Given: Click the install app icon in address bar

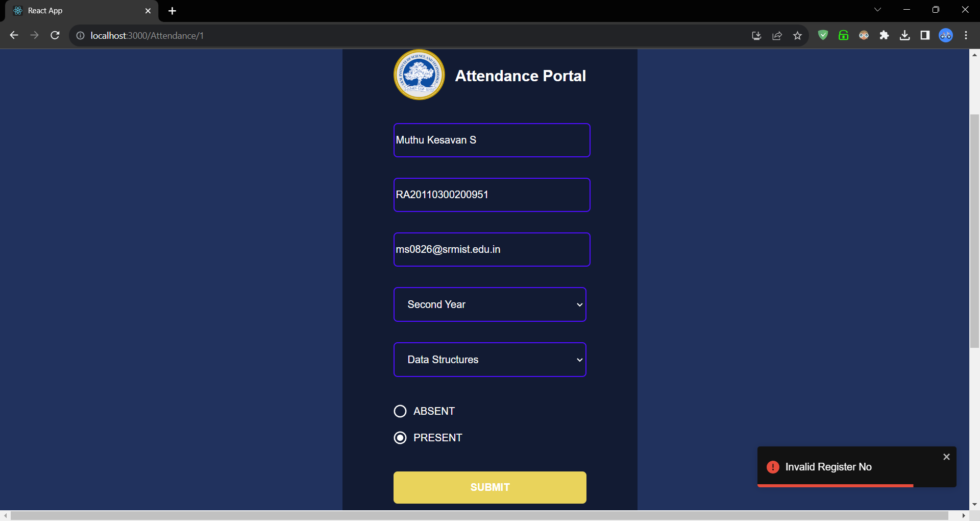Looking at the screenshot, I should (x=757, y=35).
